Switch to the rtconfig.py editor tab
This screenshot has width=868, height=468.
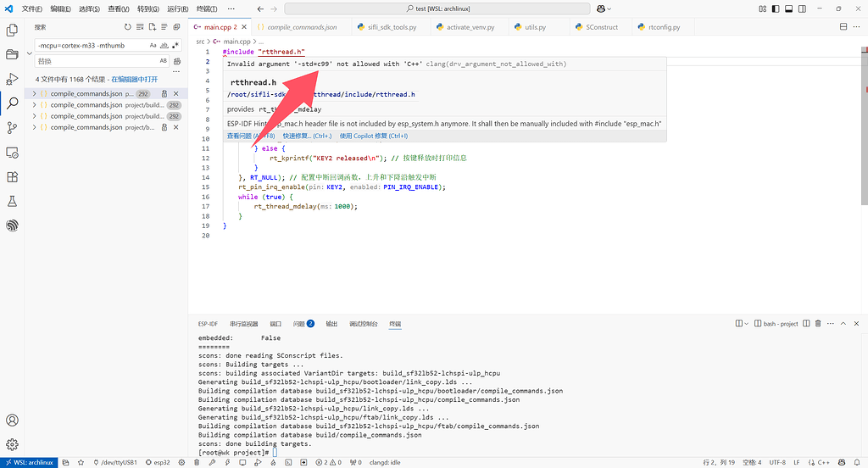(664, 27)
